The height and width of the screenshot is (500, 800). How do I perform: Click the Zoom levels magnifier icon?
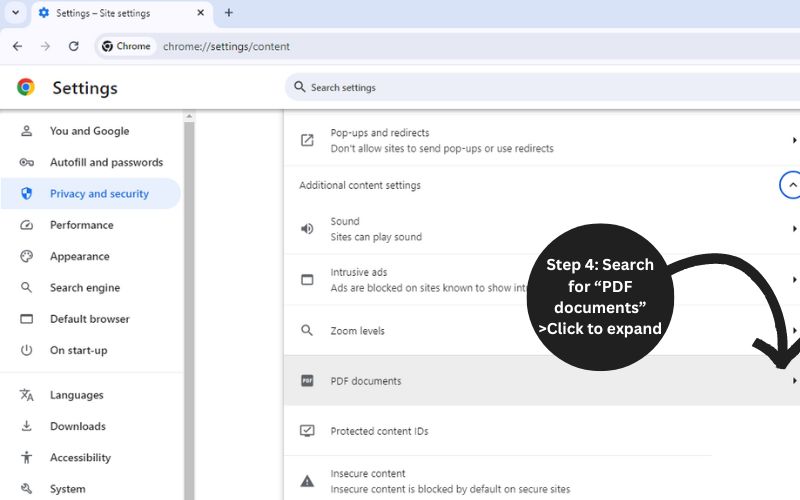pyautogui.click(x=307, y=330)
